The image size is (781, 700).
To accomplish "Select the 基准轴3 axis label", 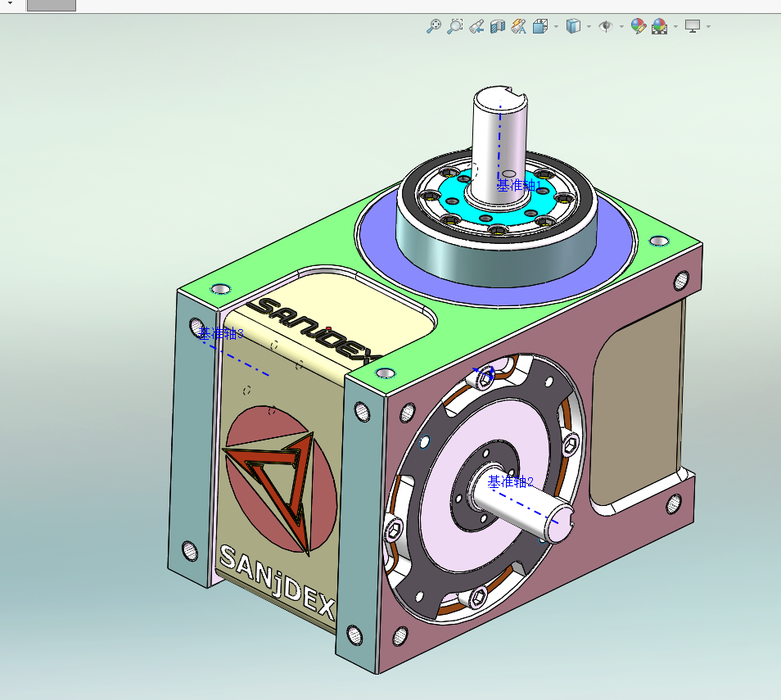I will [221, 333].
